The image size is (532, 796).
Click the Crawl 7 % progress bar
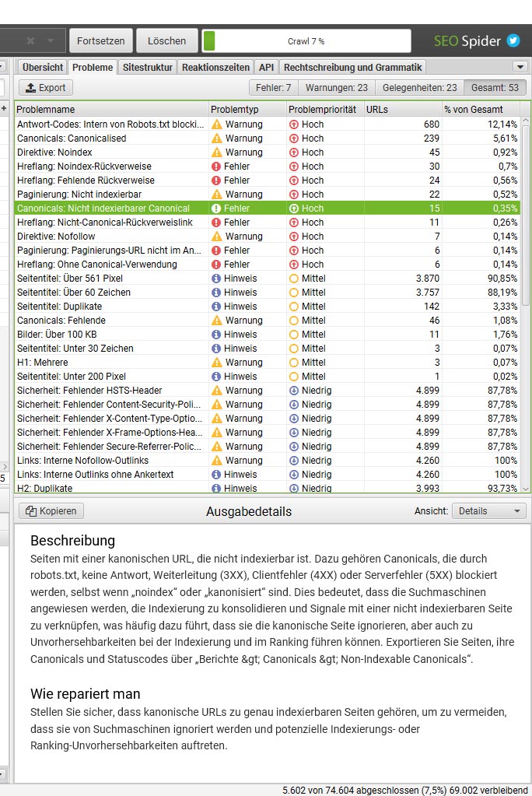[x=306, y=40]
